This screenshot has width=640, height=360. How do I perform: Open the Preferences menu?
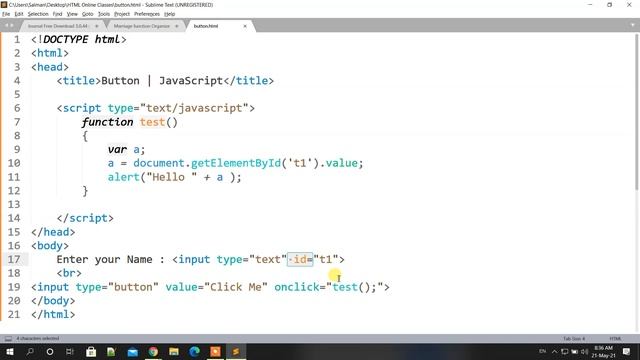147,14
